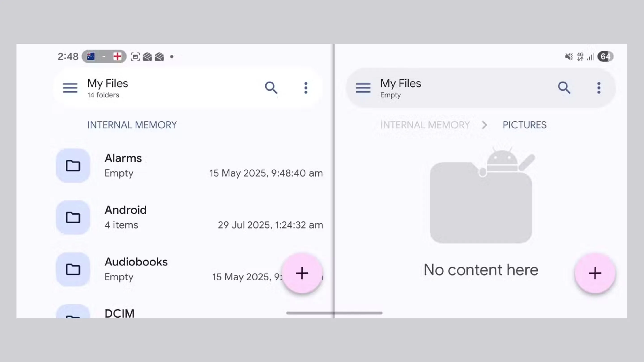The image size is (644, 362).
Task: Open the Alarms folder name
Action: coord(123,158)
